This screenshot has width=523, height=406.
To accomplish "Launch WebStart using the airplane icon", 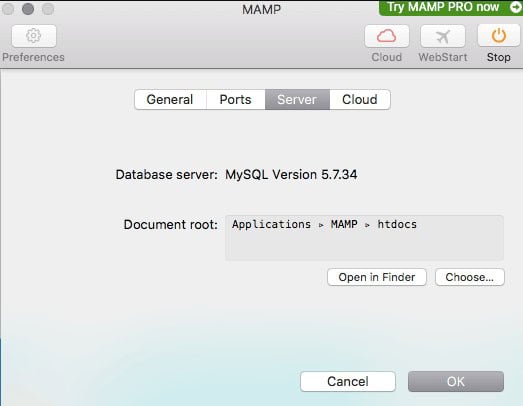I will click(443, 36).
